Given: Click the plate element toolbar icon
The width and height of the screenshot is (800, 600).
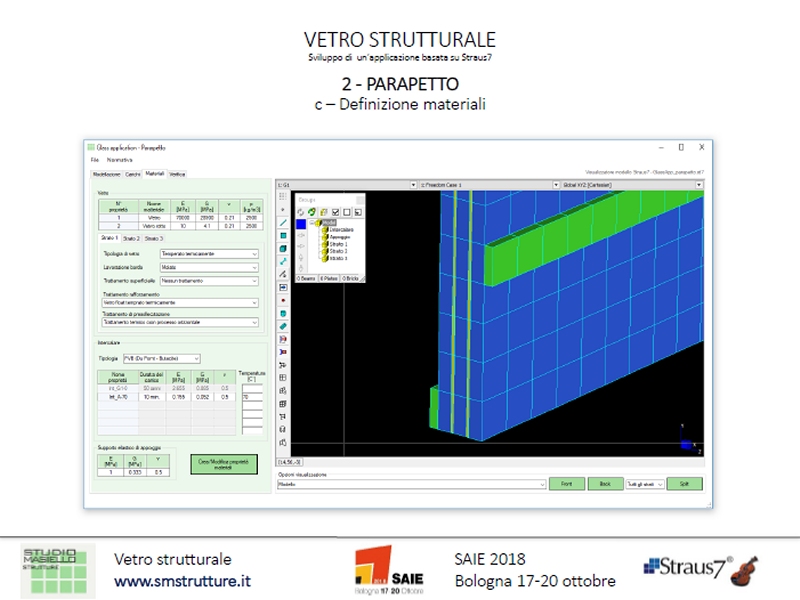Looking at the screenshot, I should click(x=284, y=235).
